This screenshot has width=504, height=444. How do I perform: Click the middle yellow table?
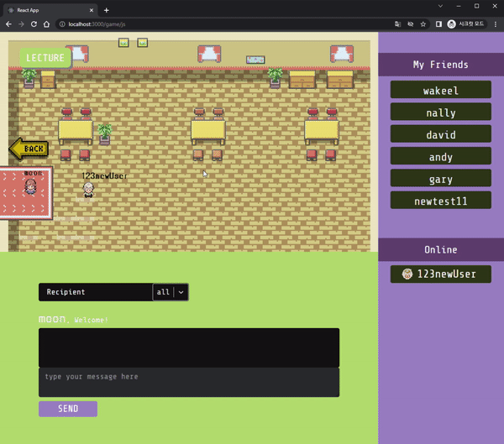208,132
